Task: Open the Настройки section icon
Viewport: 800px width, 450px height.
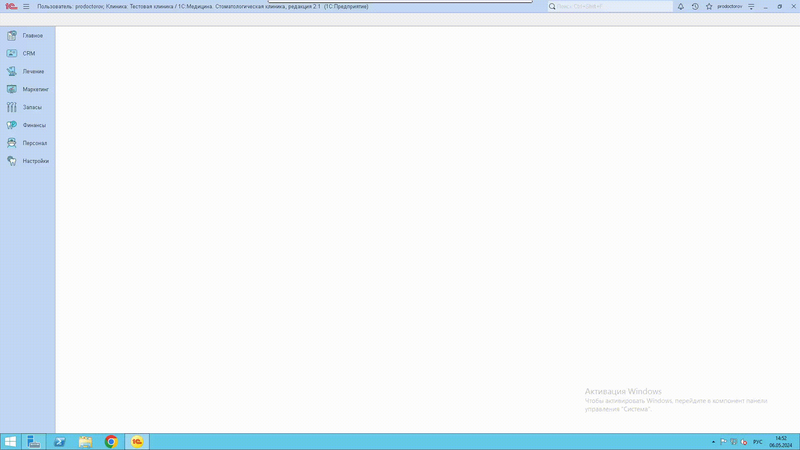Action: pos(12,161)
